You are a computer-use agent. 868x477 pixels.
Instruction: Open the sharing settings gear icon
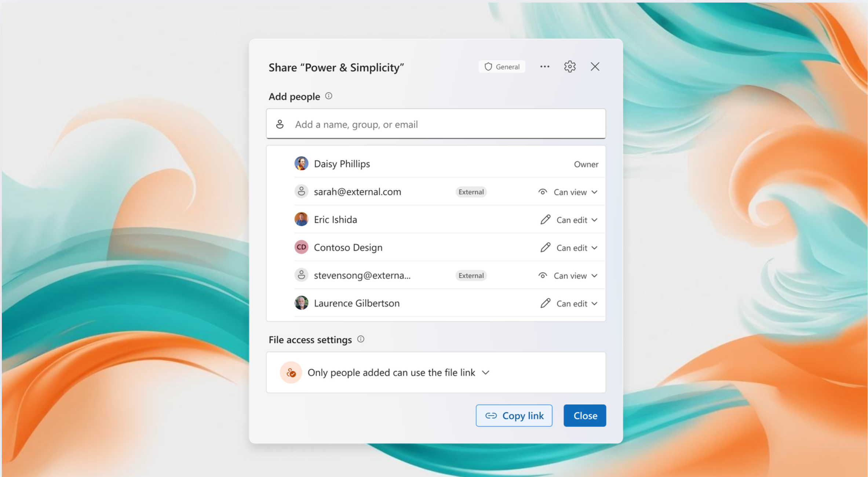pos(569,67)
